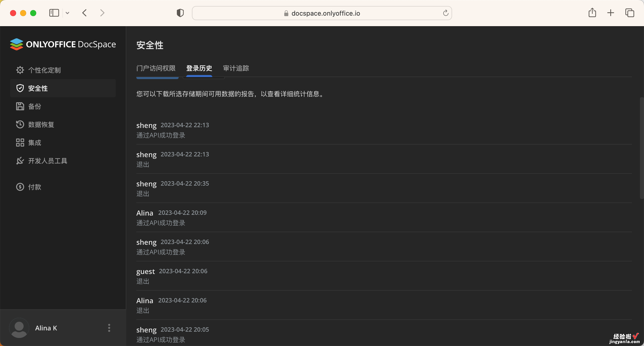Click the 安全性 page heading
Image resolution: width=644 pixels, height=346 pixels.
tap(150, 45)
